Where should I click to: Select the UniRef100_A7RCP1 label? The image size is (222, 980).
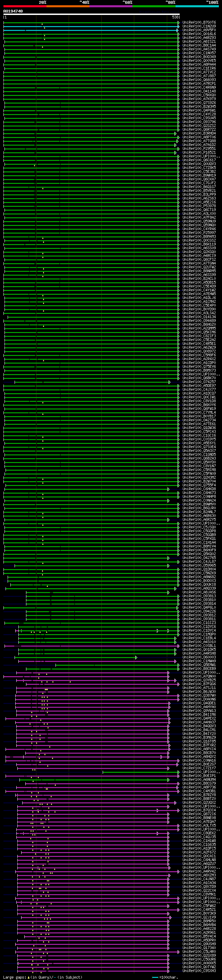[199, 84]
